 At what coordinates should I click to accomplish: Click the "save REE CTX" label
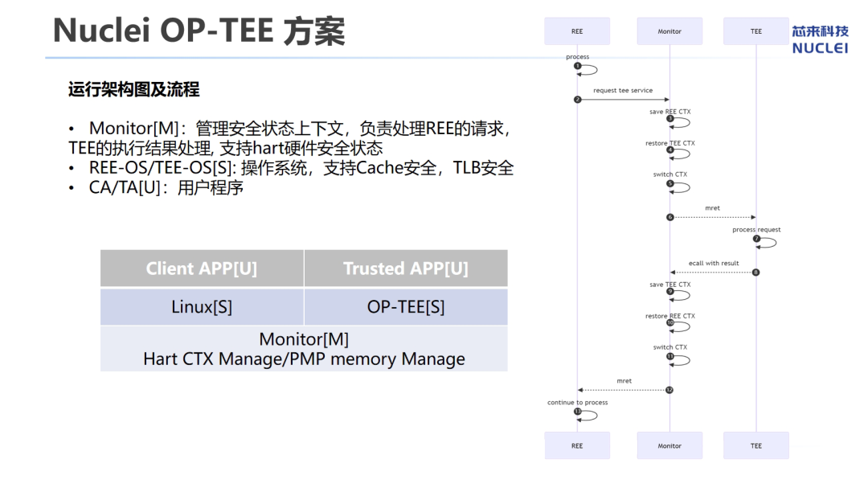coord(669,111)
